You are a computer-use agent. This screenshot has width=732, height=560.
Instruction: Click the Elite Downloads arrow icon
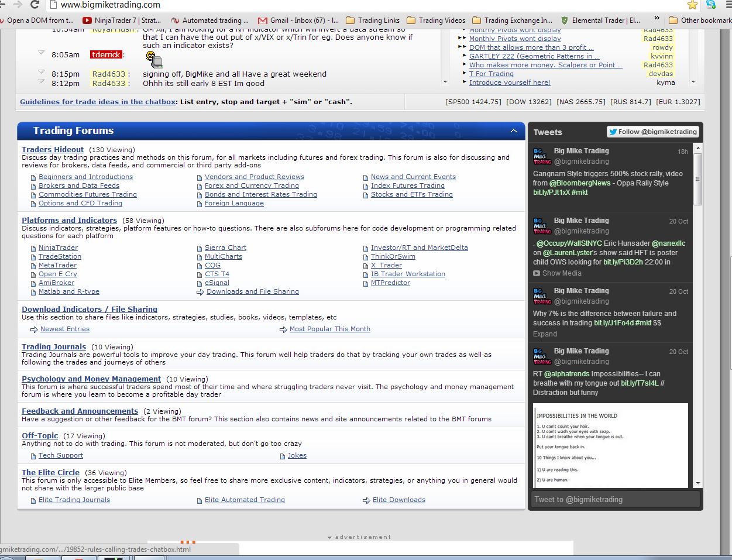(366, 500)
